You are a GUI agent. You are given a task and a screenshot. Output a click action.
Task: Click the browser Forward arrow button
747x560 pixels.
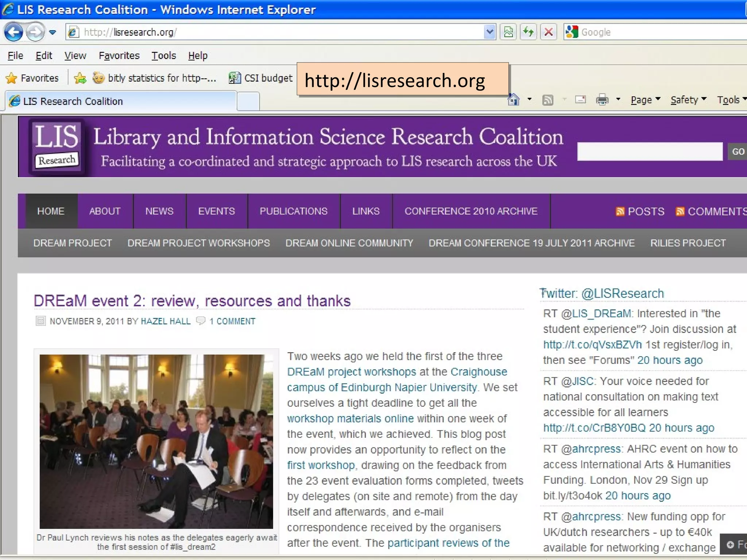35,32
